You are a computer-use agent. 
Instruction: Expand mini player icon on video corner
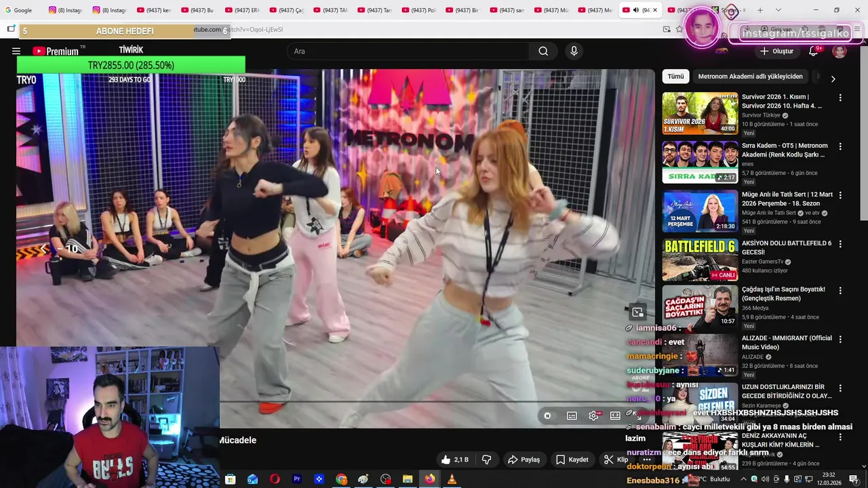(637, 312)
